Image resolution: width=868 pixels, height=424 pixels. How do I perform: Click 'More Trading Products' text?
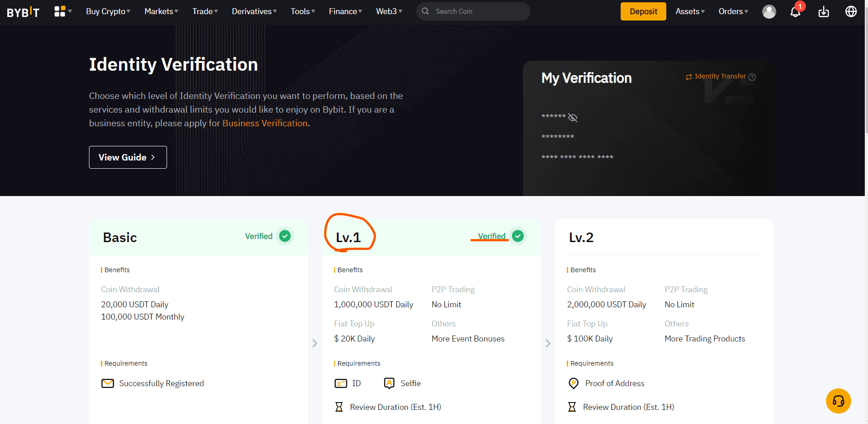[x=705, y=339]
